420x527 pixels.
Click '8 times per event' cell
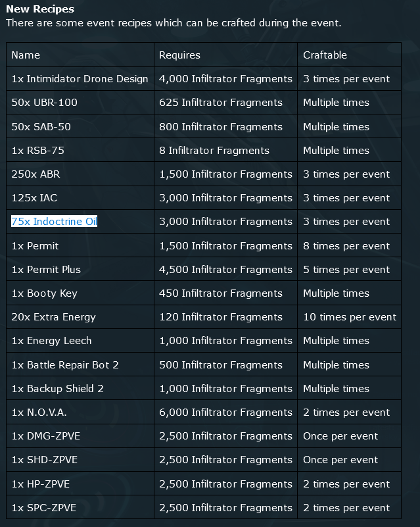(349, 245)
